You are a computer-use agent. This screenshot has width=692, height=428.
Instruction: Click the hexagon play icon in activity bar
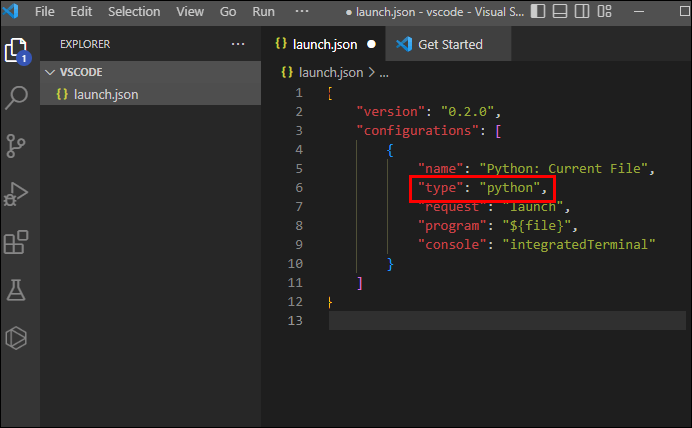(x=16, y=338)
